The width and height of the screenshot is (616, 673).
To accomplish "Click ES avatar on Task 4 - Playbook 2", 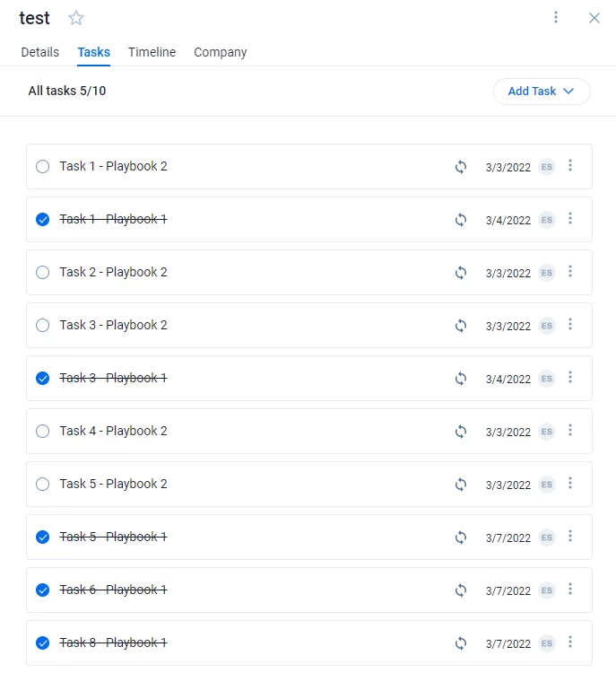I will point(546,432).
